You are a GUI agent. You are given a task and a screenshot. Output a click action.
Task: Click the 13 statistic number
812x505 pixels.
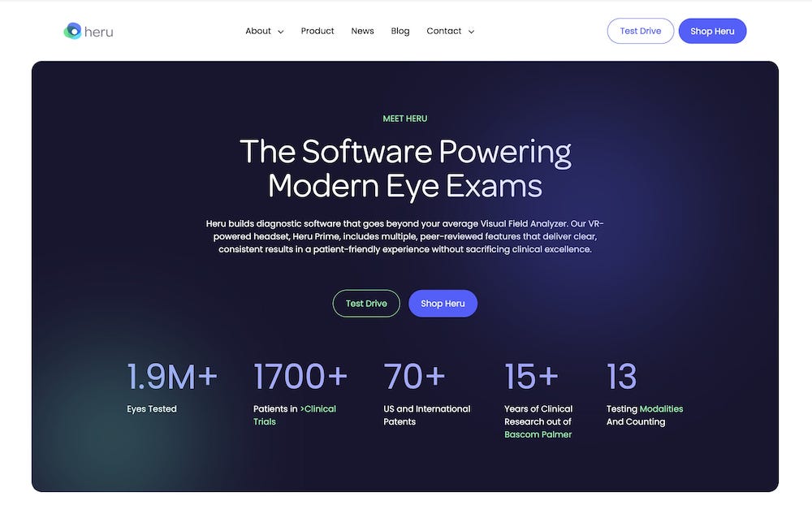coord(621,377)
